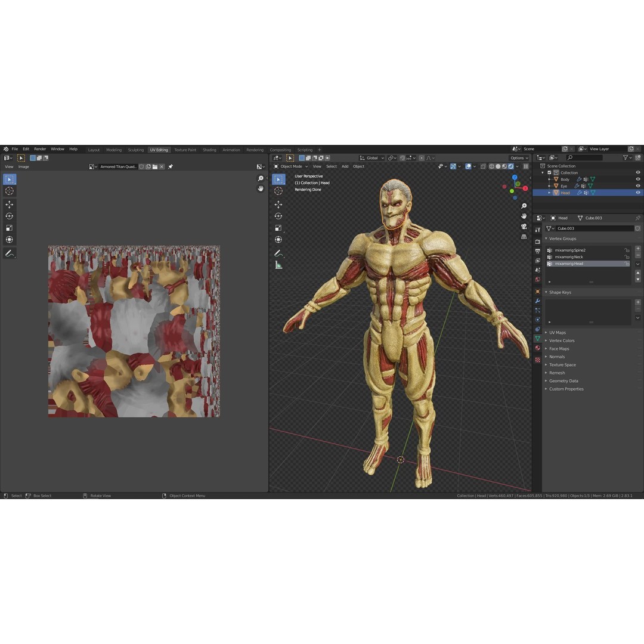Screen dimensions: 644x644
Task: Expand the Normals panel
Action: (557, 357)
